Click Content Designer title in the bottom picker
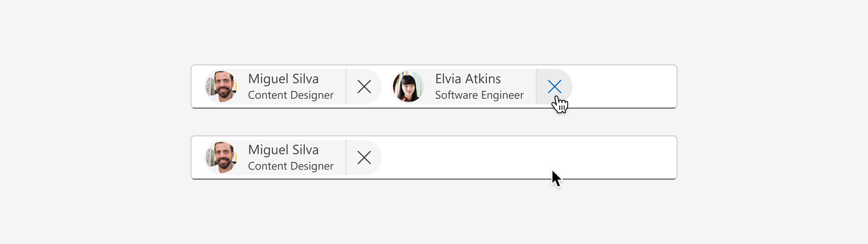 [290, 166]
